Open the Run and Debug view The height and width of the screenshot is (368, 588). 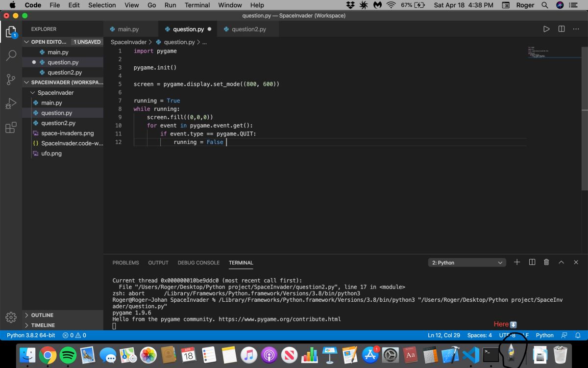pos(11,104)
